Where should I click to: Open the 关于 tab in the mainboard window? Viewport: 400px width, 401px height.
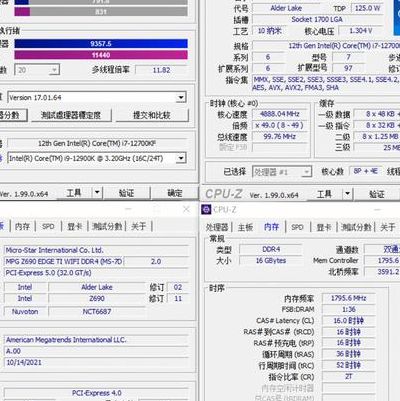[x=139, y=227]
